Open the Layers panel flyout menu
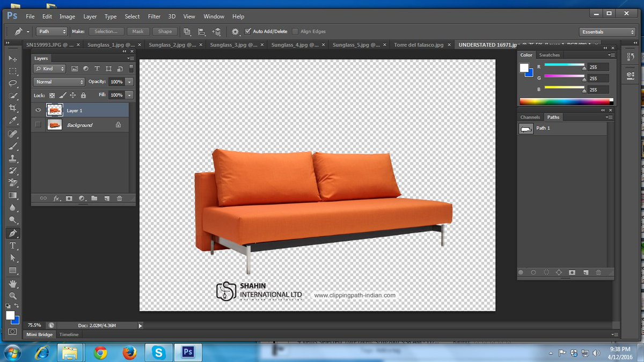Screen dimensions: 644x362 pyautogui.click(x=130, y=58)
